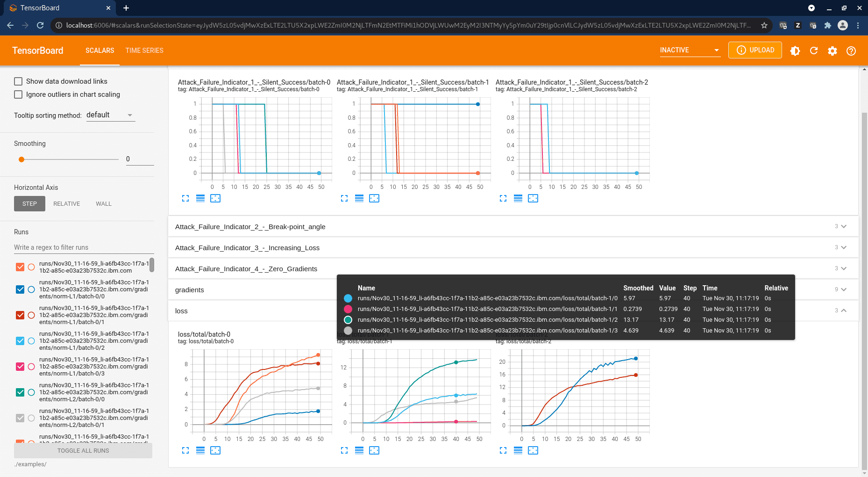This screenshot has width=868, height=477.
Task: Open the browser profile avatar
Action: (843, 25)
